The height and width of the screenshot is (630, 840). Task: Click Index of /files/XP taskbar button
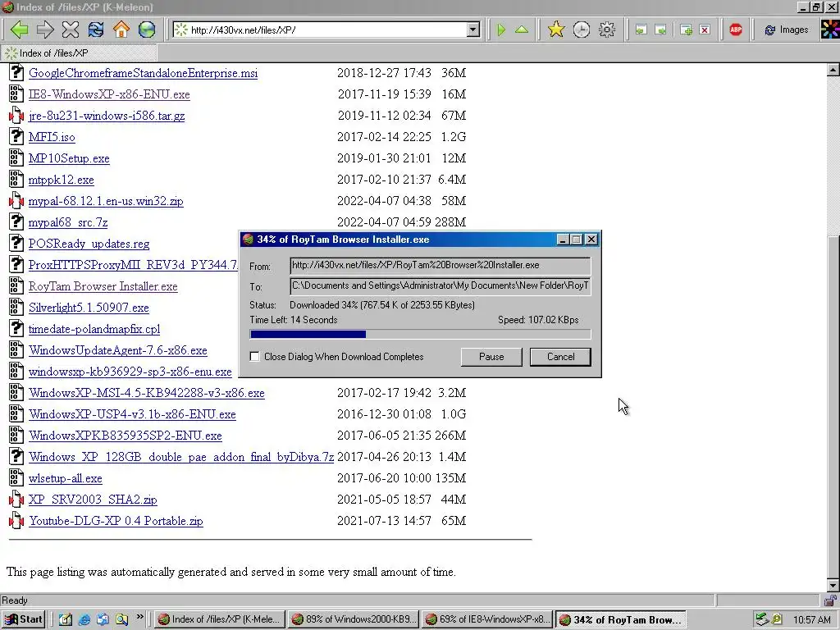tap(220, 619)
